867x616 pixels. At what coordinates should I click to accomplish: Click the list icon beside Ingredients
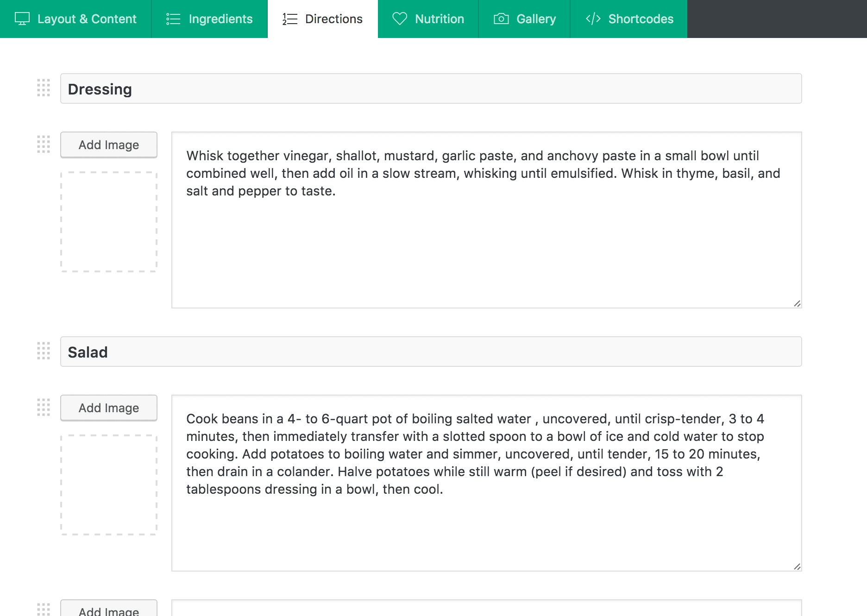173,19
